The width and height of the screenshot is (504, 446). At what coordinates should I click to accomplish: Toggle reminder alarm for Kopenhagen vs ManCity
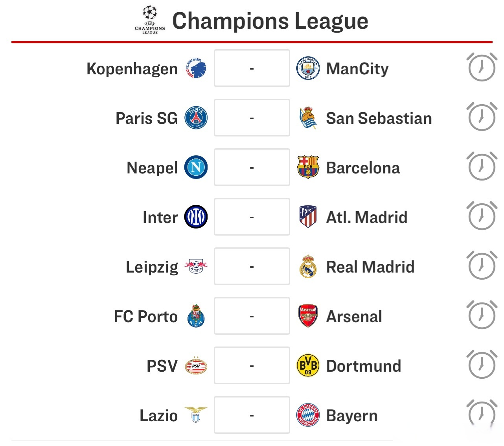click(x=482, y=68)
